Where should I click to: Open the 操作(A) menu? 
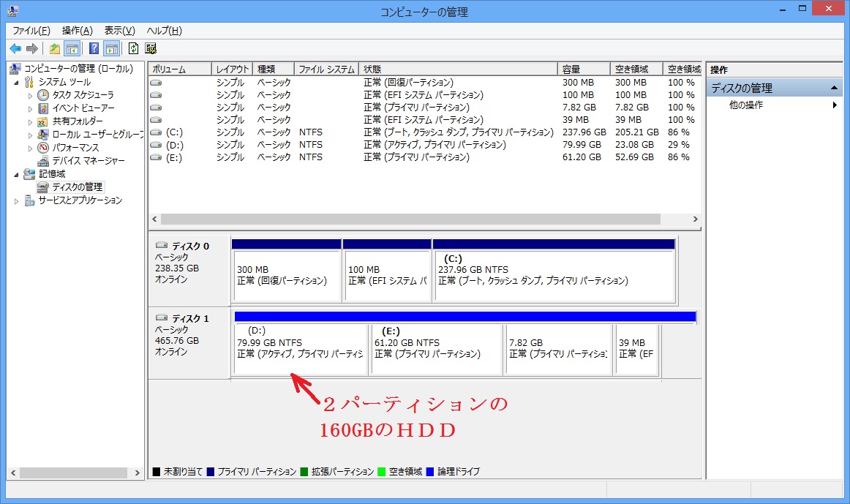[78, 31]
